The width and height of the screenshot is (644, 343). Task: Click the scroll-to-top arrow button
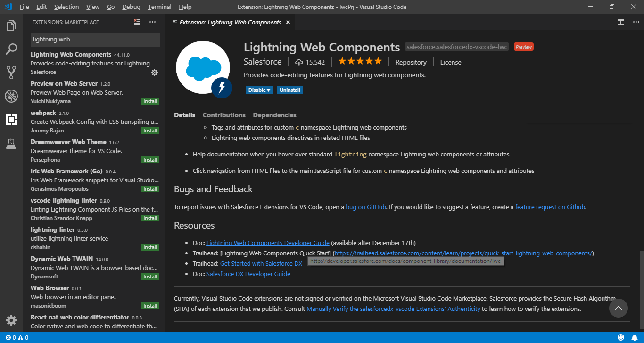click(x=619, y=308)
